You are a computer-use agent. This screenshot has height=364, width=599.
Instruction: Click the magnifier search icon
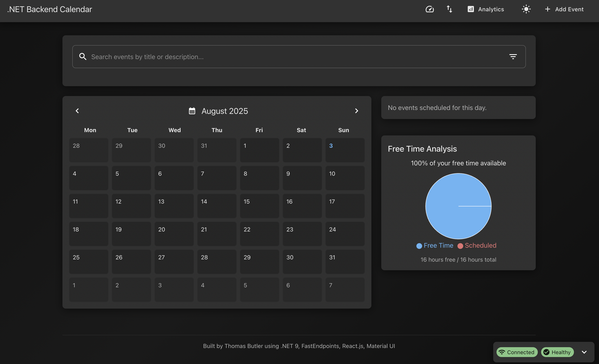pos(83,57)
